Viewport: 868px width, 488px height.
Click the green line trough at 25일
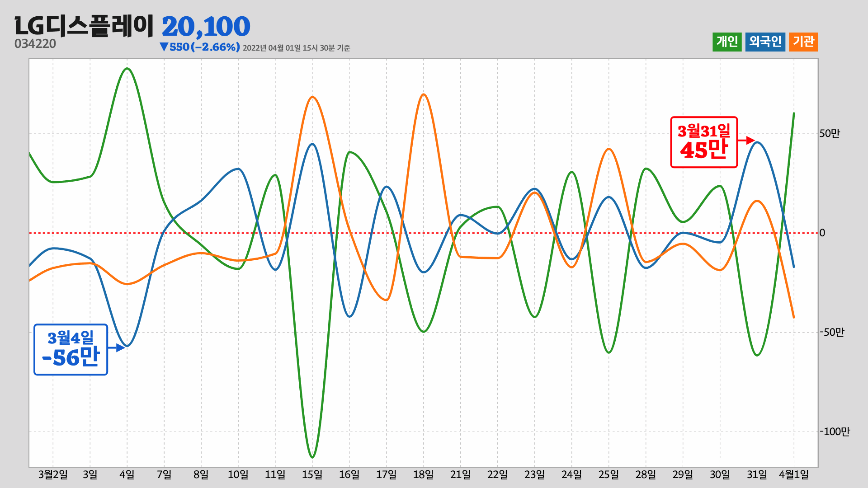pyautogui.click(x=609, y=352)
